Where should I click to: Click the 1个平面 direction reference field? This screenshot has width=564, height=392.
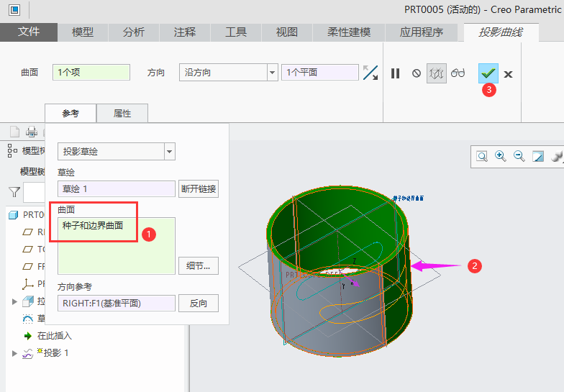click(x=319, y=72)
